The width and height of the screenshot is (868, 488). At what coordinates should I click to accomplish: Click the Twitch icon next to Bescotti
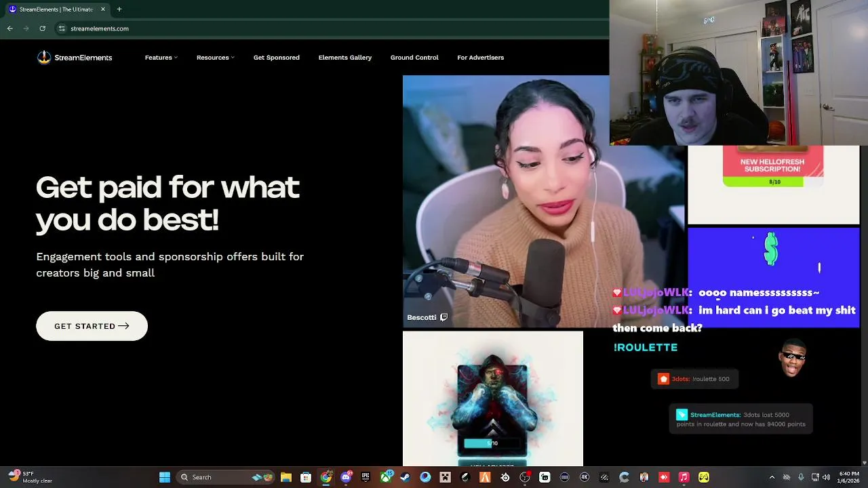(443, 317)
